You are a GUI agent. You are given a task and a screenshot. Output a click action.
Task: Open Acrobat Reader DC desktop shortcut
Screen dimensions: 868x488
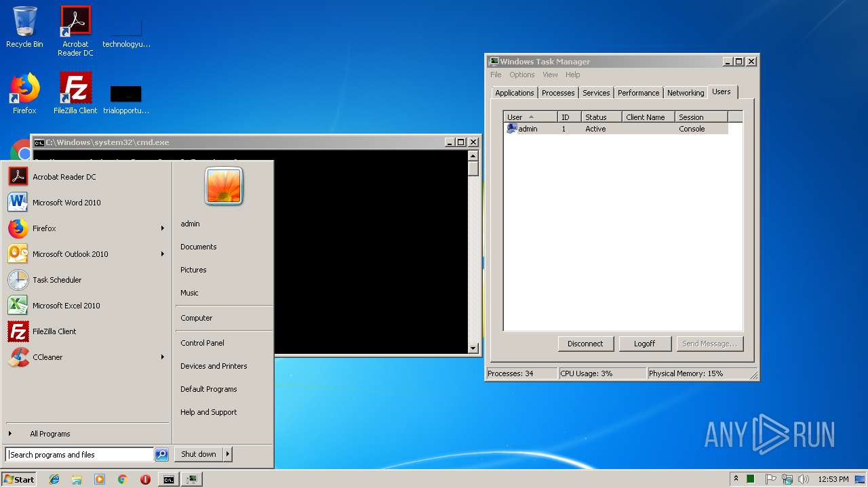pyautogui.click(x=75, y=30)
